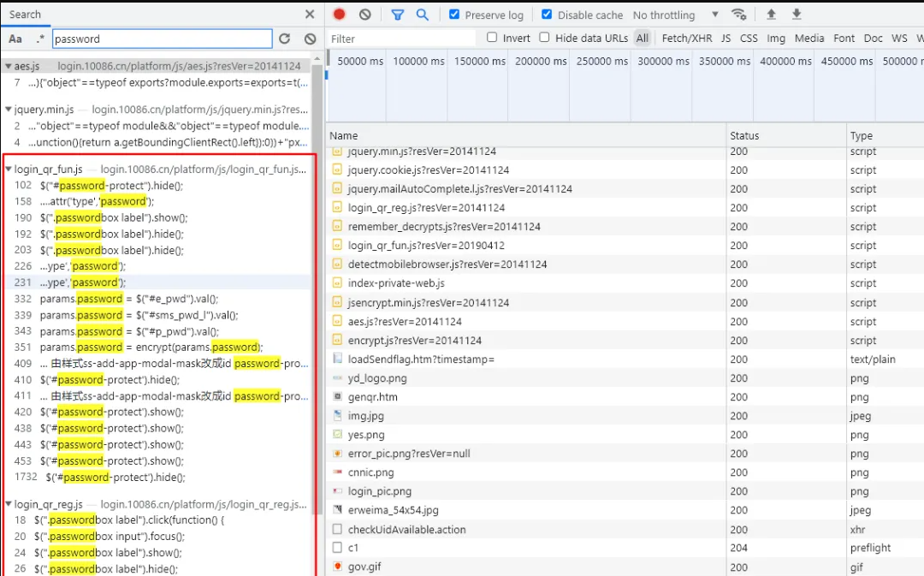Collapse login_qr_fun.js search result group
Image resolution: width=924 pixels, height=576 pixels.
point(9,169)
